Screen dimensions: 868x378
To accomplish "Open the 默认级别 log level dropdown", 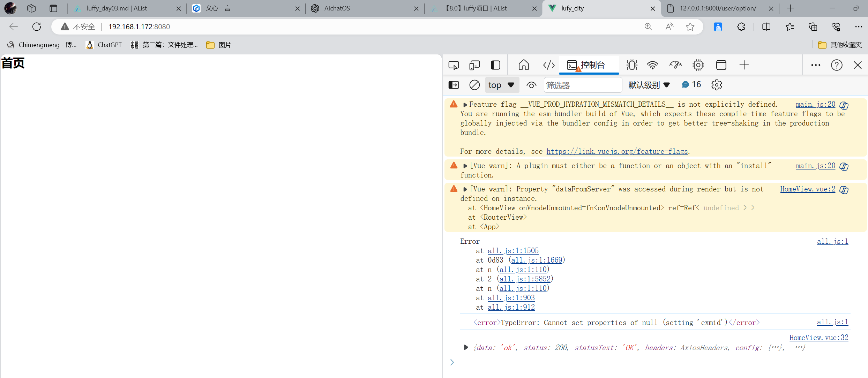I will click(649, 85).
